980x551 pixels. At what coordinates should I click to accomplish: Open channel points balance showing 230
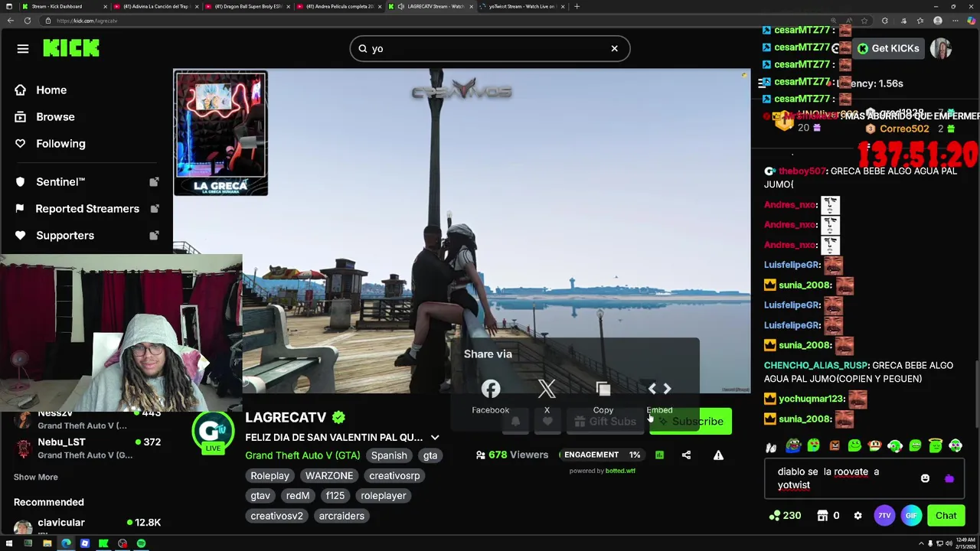coord(786,516)
